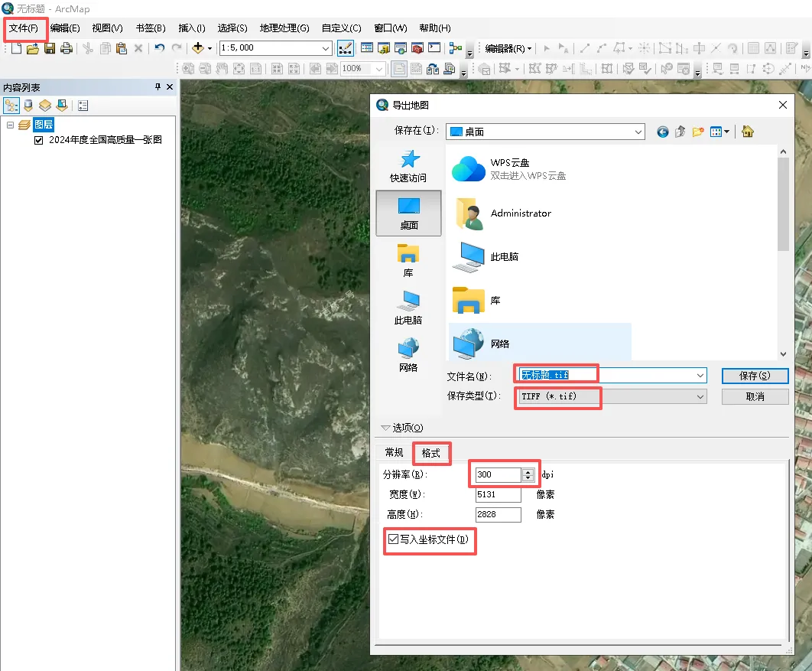The image size is (812, 671).
Task: Go up one folder level
Action: [x=680, y=132]
